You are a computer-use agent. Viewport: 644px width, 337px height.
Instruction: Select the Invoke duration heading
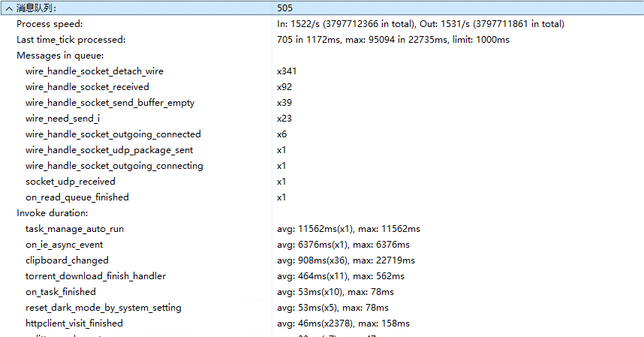(53, 213)
